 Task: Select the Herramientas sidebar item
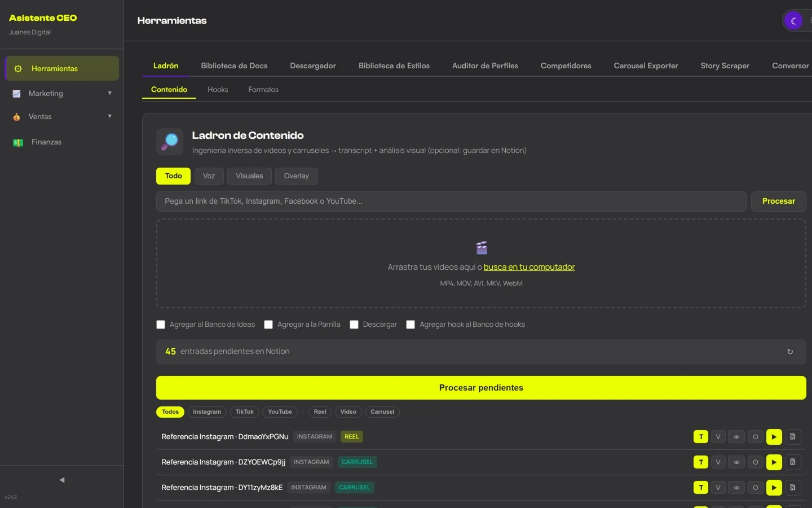[62, 68]
